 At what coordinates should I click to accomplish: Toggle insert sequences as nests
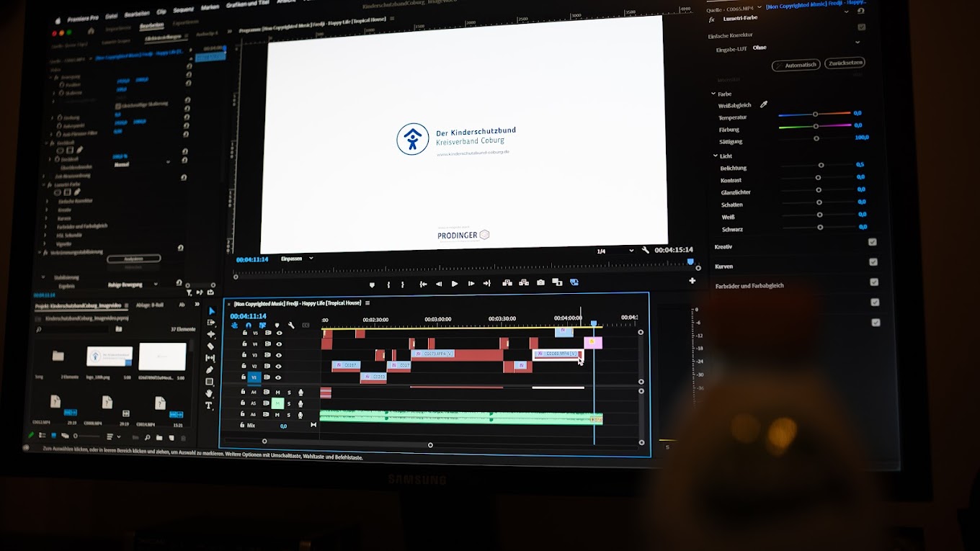click(x=235, y=326)
